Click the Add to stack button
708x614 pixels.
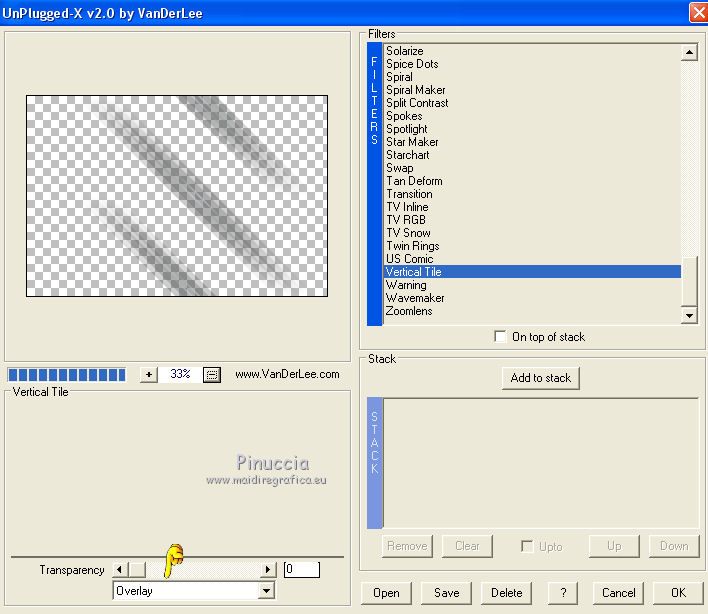[540, 378]
